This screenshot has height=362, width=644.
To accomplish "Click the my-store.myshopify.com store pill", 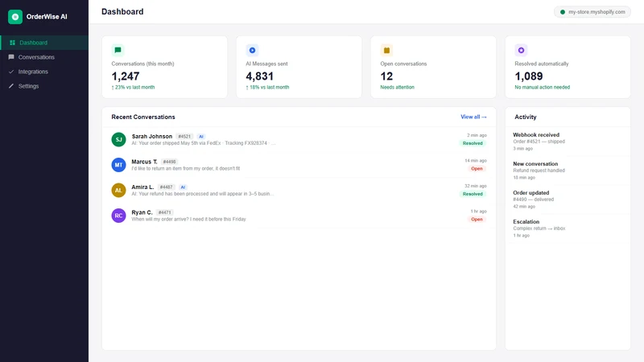I will (592, 12).
